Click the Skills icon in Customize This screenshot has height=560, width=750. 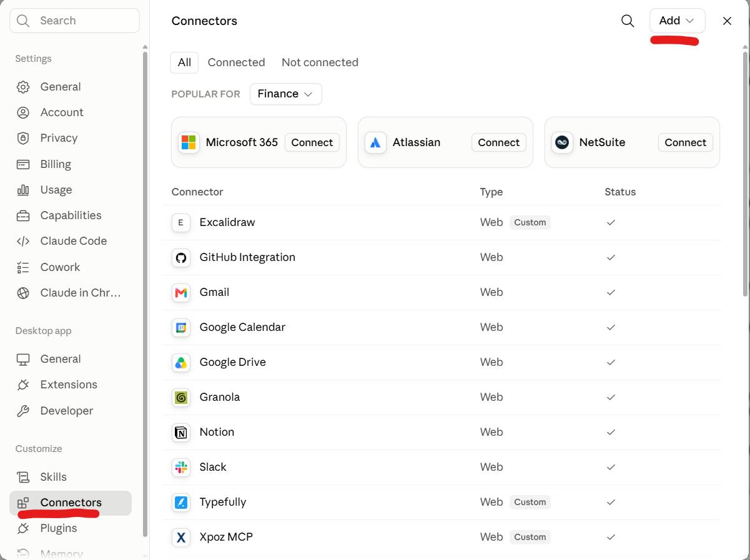[23, 477]
